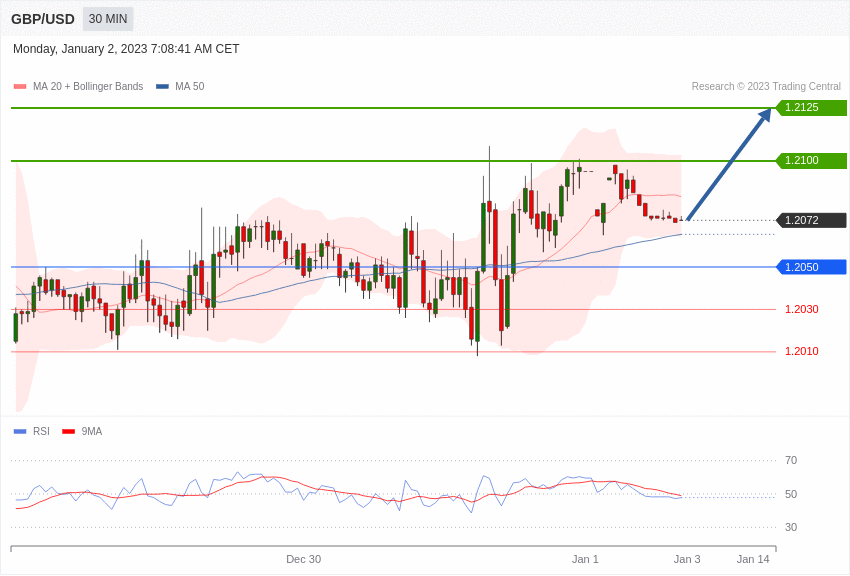The height and width of the screenshot is (576, 850).
Task: Click the MA 20 + Bollinger Bands legend swatch
Action: [20, 87]
